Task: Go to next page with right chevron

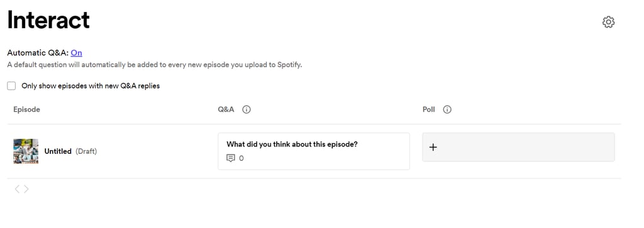Action: [x=26, y=189]
